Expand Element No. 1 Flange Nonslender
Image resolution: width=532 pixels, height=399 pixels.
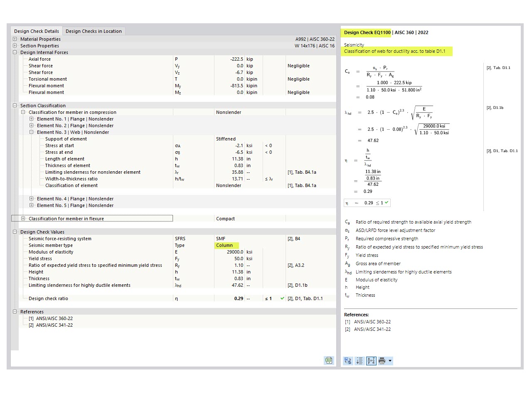tap(32, 119)
